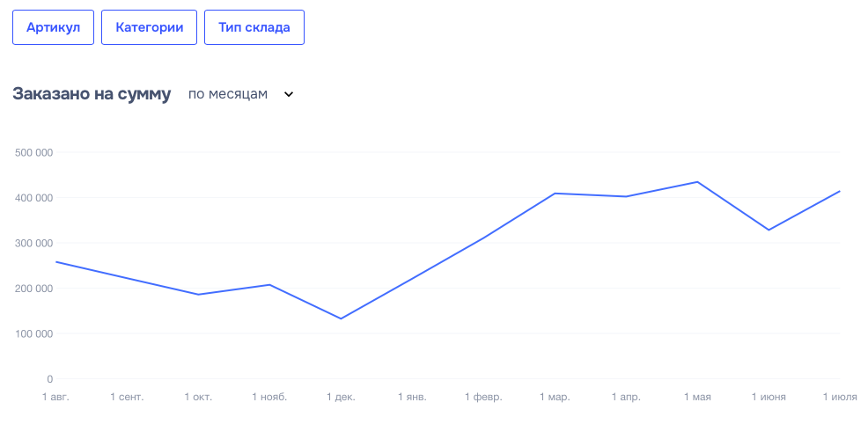Click the chart's lowest point at 1 дек.
Image resolution: width=868 pixels, height=439 pixels.
click(341, 318)
